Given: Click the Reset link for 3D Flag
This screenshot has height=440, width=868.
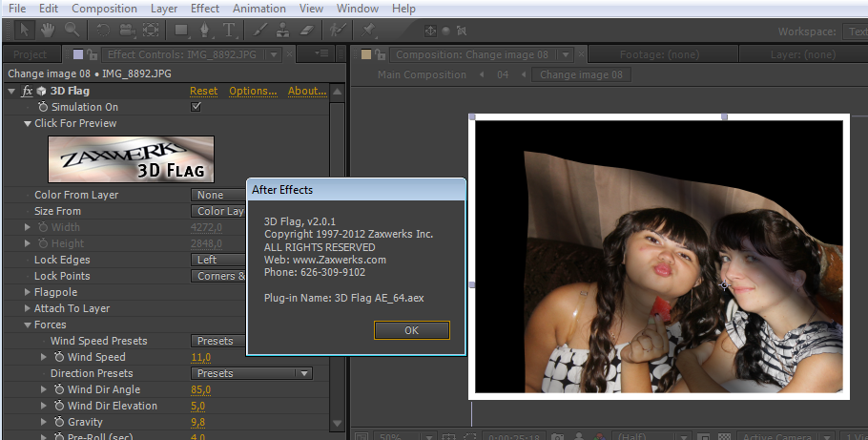Looking at the screenshot, I should (x=203, y=91).
